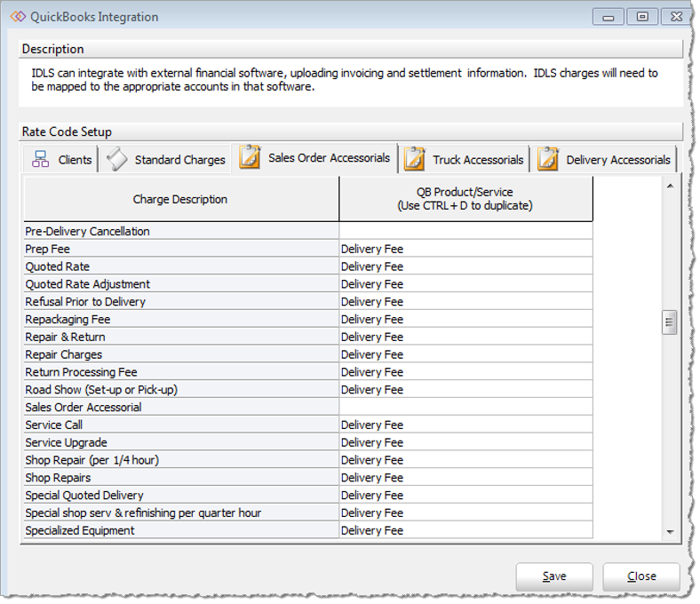The width and height of the screenshot is (700, 604).
Task: Select the Pre-Delivery Cancellation charge row
Action: (181, 231)
